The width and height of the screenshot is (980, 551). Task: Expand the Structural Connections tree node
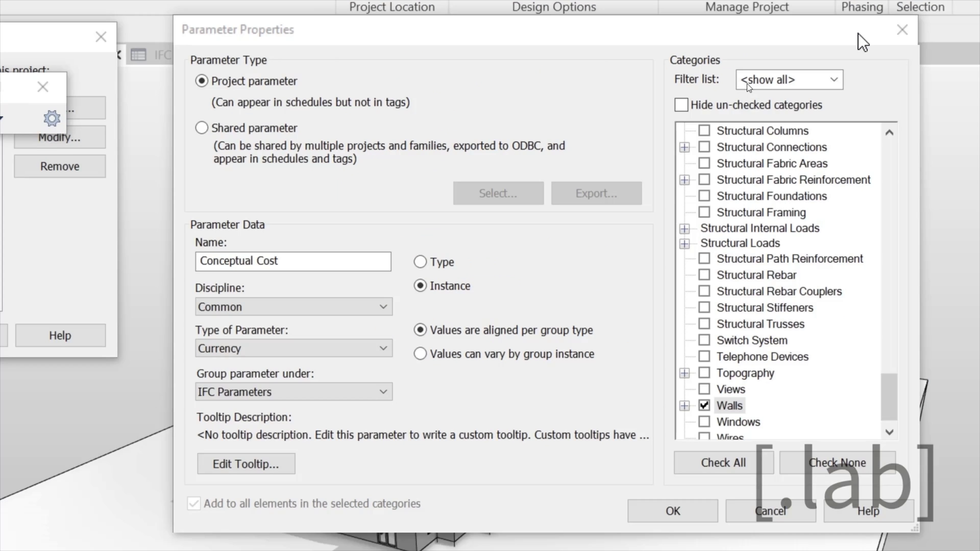(684, 147)
